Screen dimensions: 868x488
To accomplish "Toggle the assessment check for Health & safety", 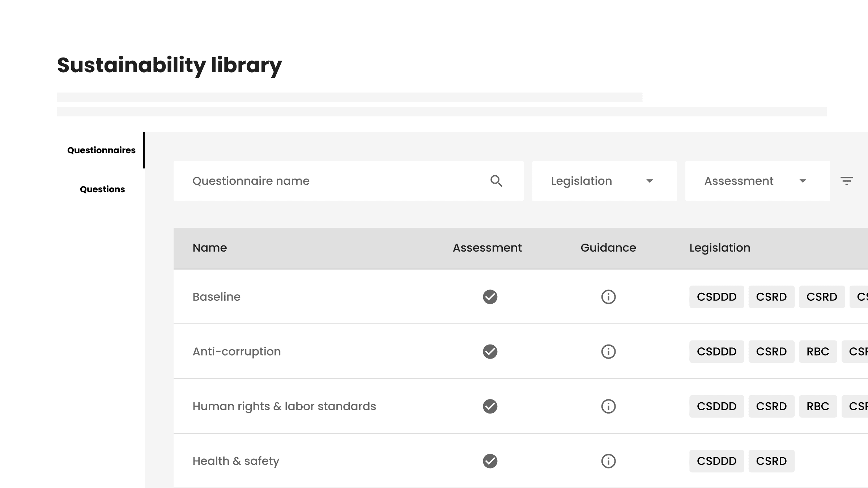I will [490, 461].
